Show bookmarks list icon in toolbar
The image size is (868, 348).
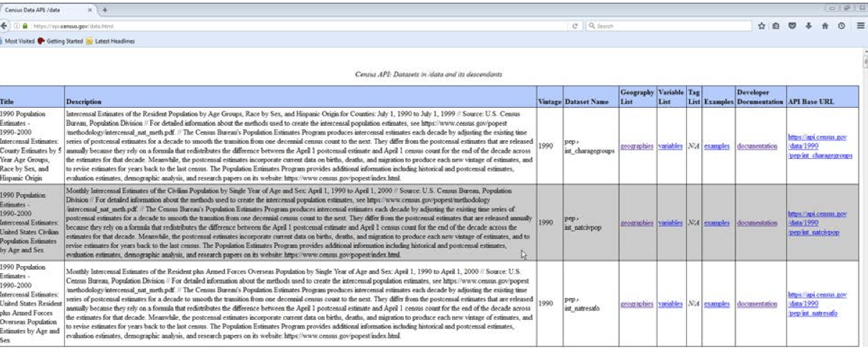click(x=777, y=26)
